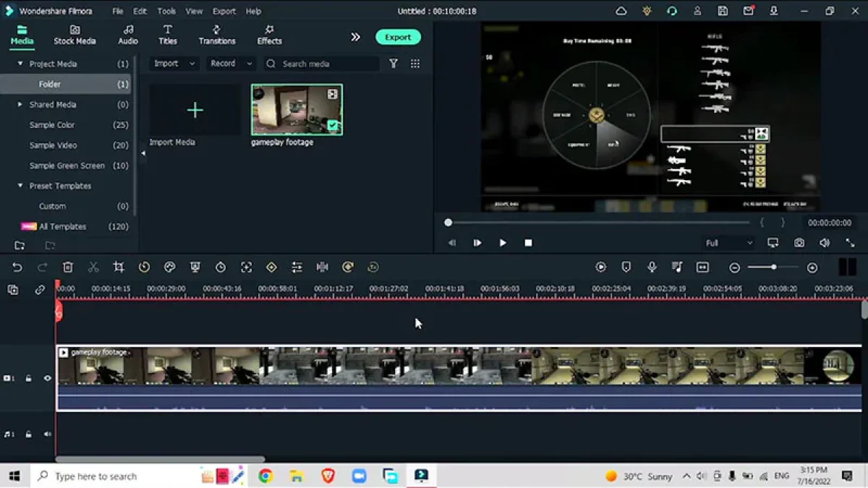
Task: Mute the audio track speaker icon
Action: coord(48,435)
